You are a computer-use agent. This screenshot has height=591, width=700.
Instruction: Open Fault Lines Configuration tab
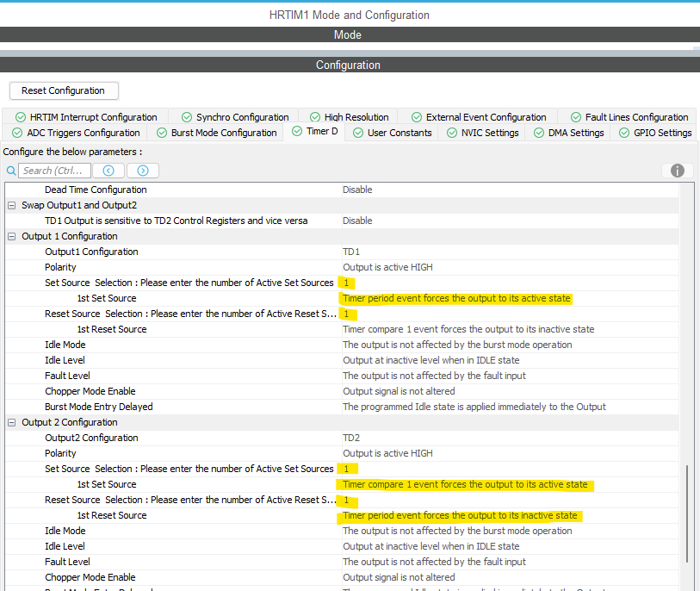pyautogui.click(x=629, y=117)
